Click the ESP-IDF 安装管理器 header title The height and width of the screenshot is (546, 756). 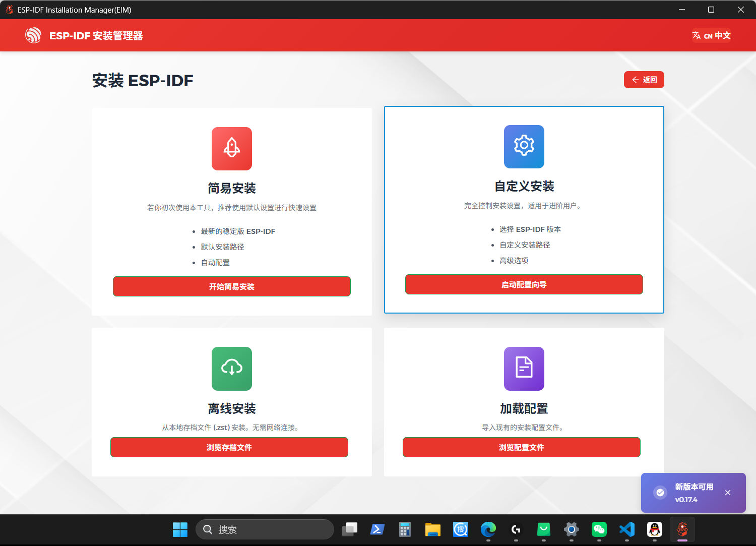click(x=96, y=36)
